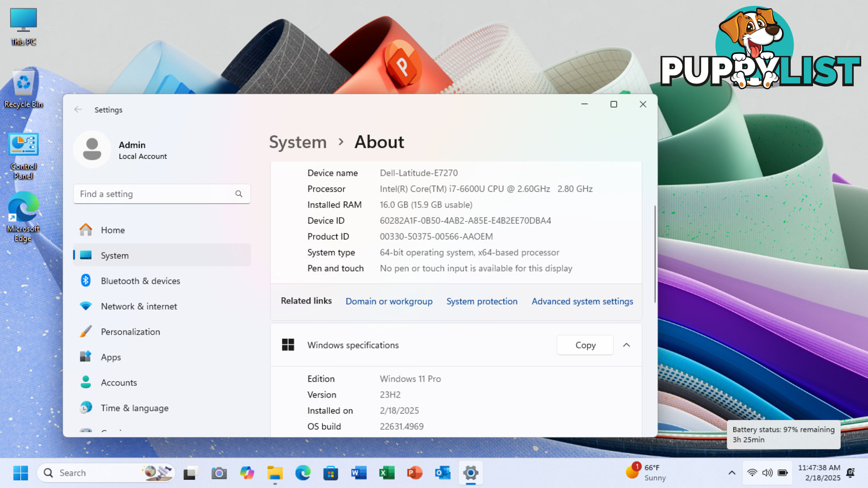Viewport: 868px width, 488px height.
Task: Open File Explorer from taskbar
Action: [275, 472]
